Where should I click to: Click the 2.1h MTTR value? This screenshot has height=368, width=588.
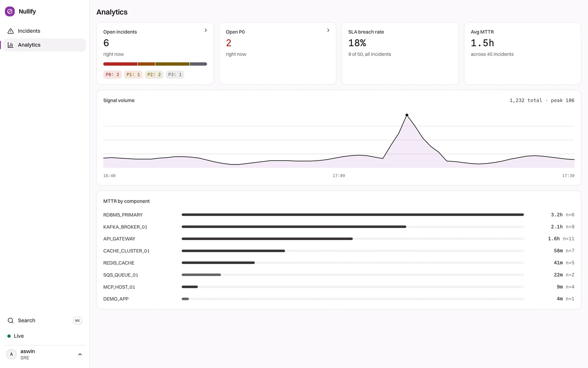click(x=557, y=227)
